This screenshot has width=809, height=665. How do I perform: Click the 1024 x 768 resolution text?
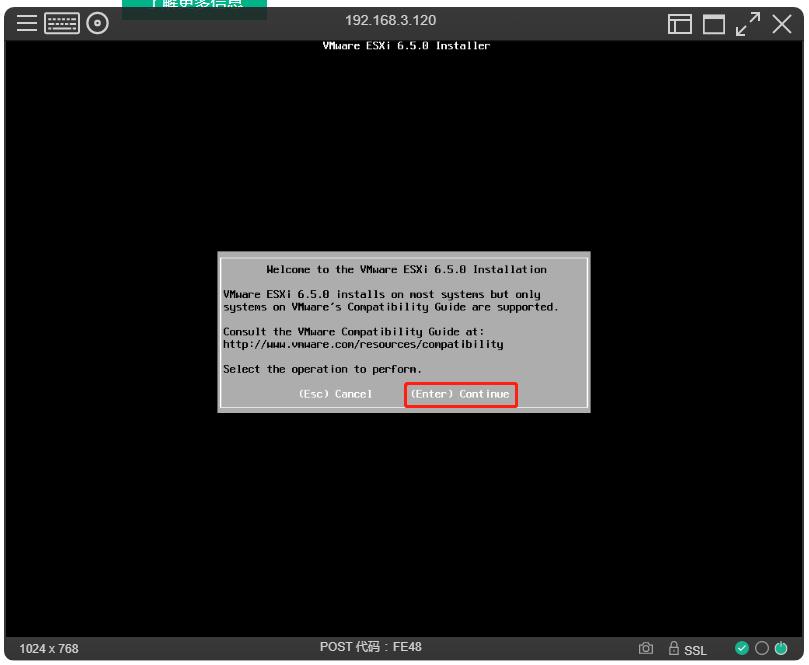click(49, 648)
